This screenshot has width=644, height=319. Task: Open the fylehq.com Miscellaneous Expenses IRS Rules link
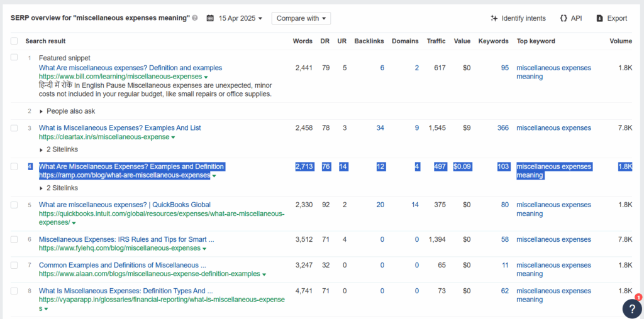(126, 239)
